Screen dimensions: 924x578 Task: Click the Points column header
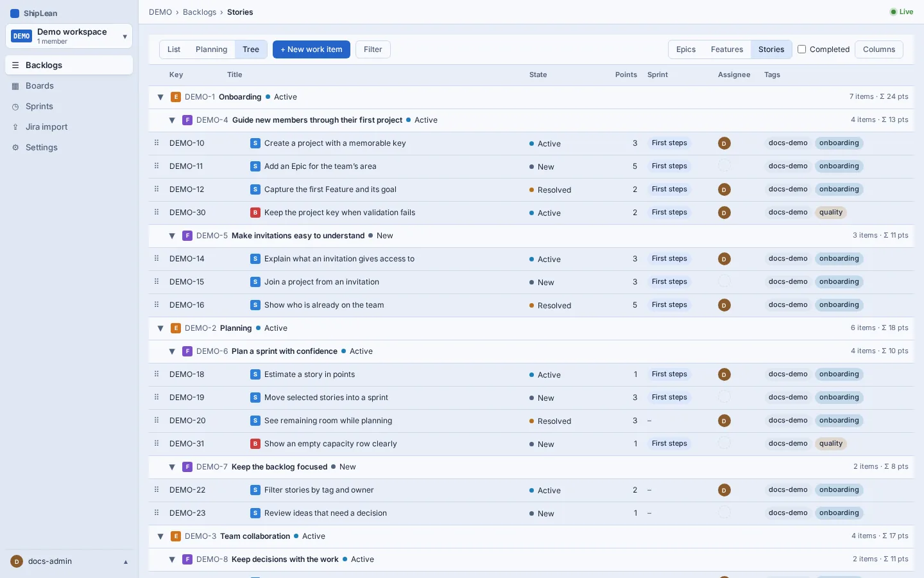coord(626,74)
